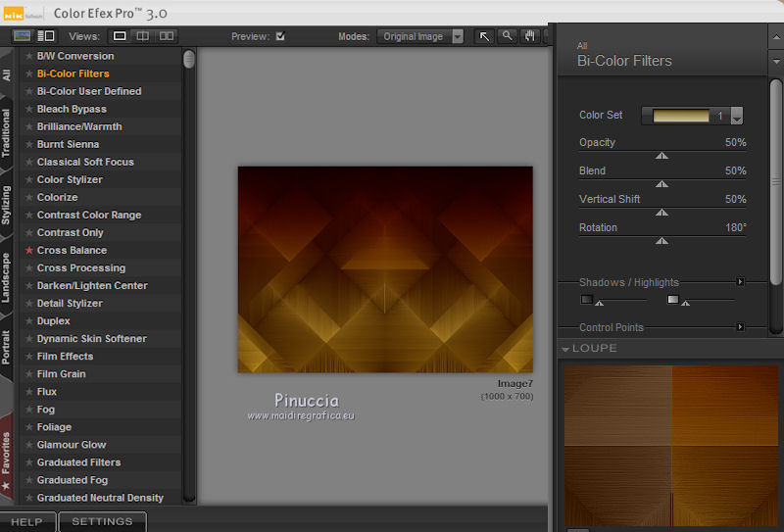Open the Color Set dropdown
The height and width of the screenshot is (532, 784).
pyautogui.click(x=736, y=117)
